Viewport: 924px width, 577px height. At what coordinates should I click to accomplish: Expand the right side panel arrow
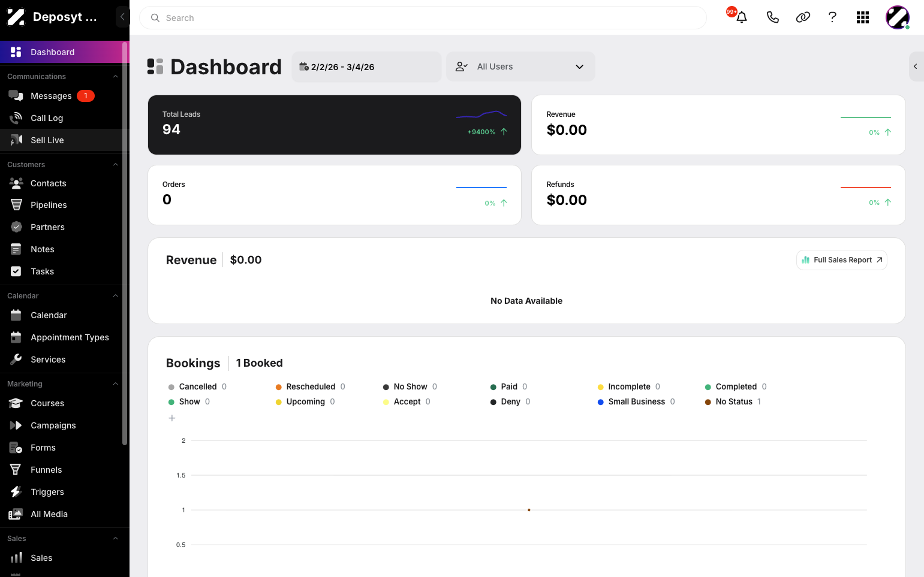coord(916,67)
